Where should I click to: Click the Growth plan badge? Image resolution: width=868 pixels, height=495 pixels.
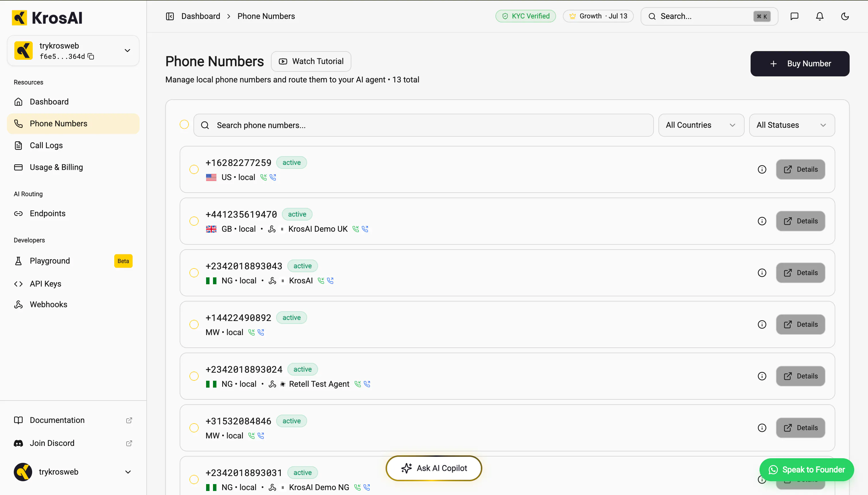(x=598, y=16)
